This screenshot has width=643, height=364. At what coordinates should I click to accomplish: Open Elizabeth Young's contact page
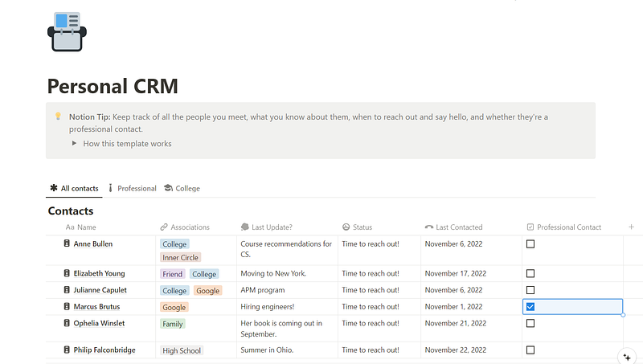coord(99,273)
